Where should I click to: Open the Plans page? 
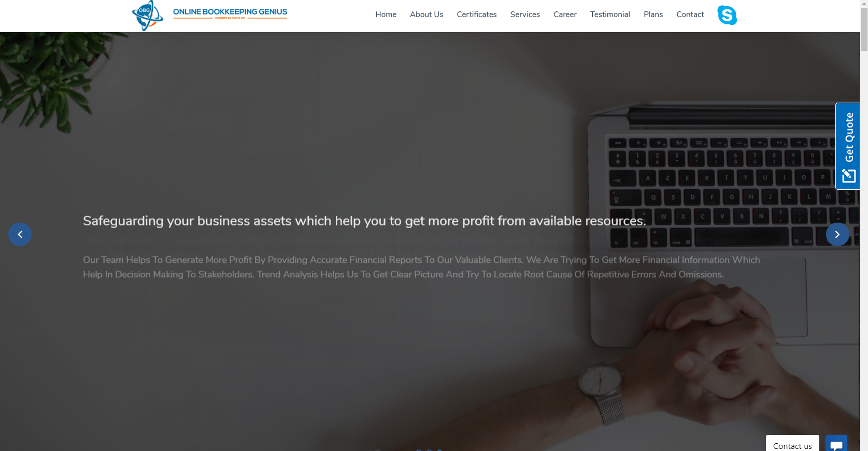(x=653, y=15)
